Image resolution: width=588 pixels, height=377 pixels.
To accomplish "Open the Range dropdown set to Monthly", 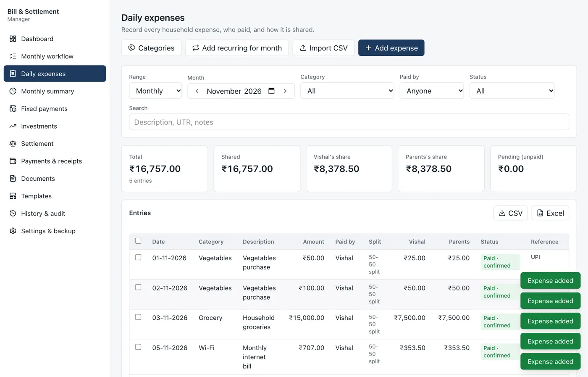I will (x=155, y=91).
